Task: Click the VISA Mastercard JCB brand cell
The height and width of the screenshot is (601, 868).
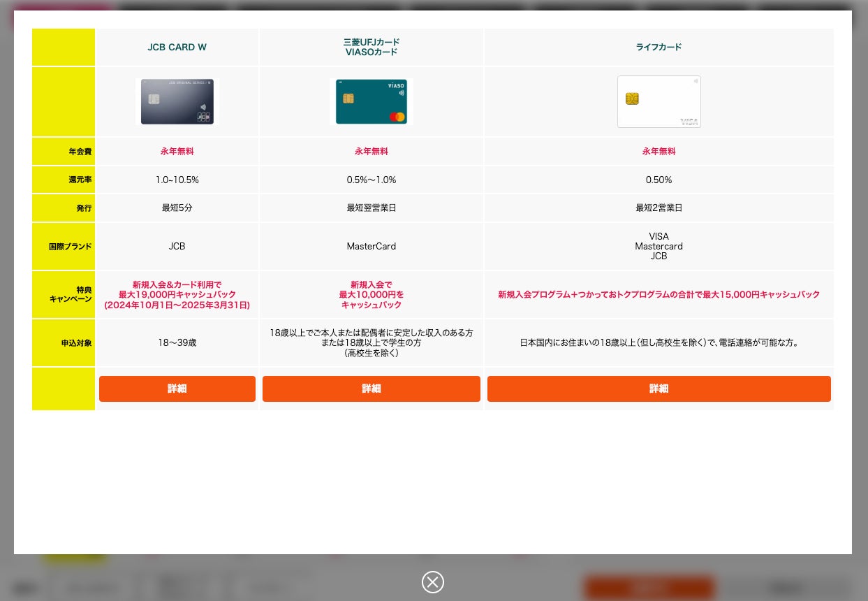Action: point(659,247)
